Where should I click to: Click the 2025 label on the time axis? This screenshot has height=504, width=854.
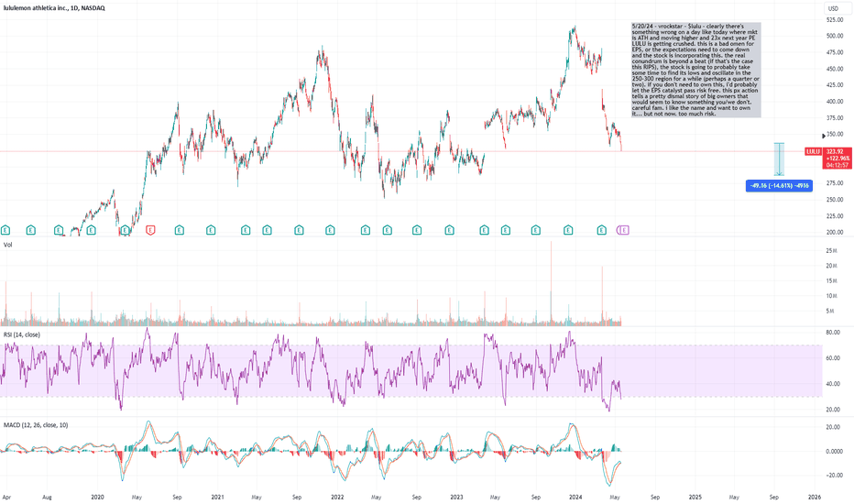coord(695,497)
